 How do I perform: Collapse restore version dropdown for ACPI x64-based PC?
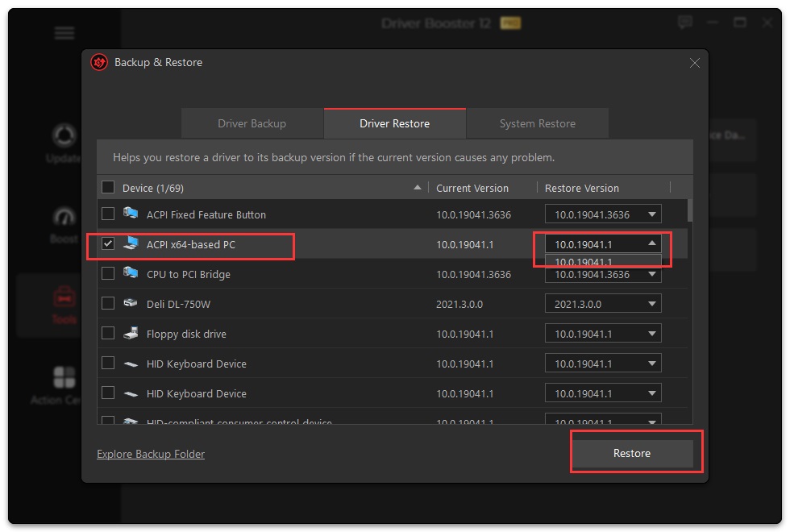(603, 243)
